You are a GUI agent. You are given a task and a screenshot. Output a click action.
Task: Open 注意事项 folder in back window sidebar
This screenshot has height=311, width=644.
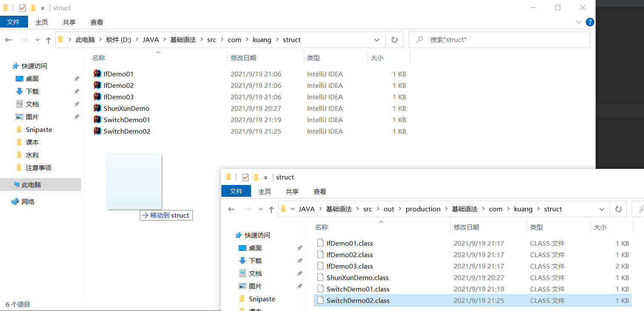(34, 168)
